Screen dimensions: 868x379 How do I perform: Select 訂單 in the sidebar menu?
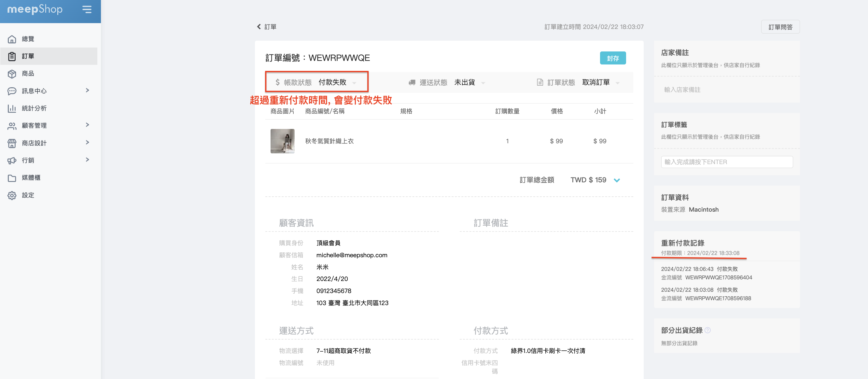pos(28,56)
